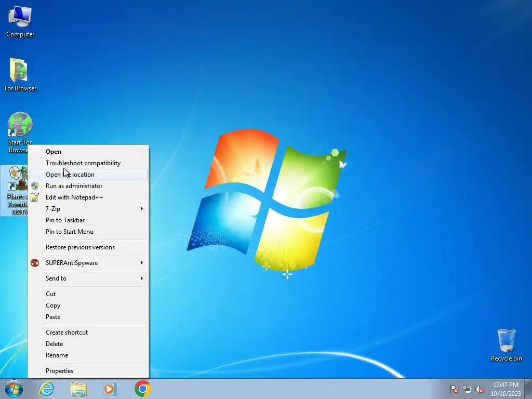The image size is (532, 399).
Task: Choose Open file location
Action: click(x=88, y=175)
